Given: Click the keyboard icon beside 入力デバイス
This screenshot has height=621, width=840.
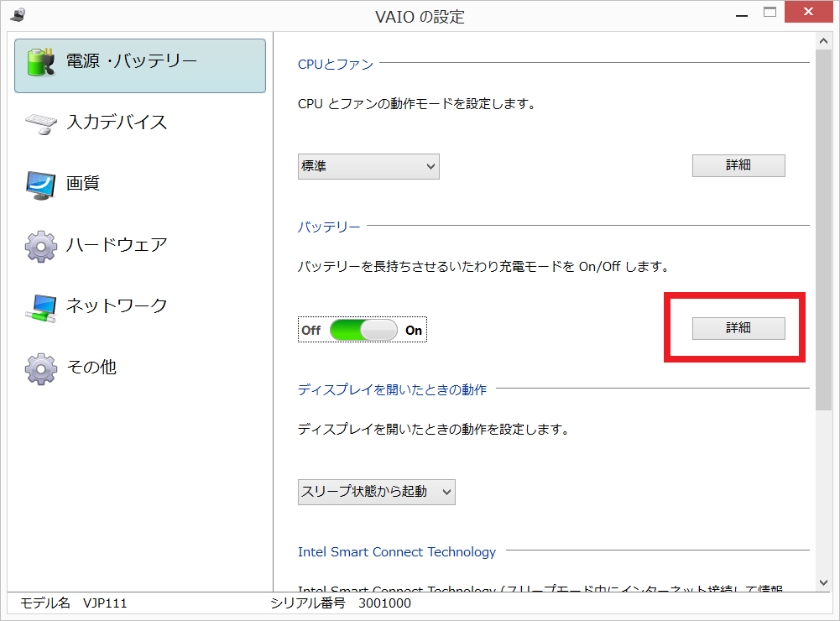Looking at the screenshot, I should (41, 123).
